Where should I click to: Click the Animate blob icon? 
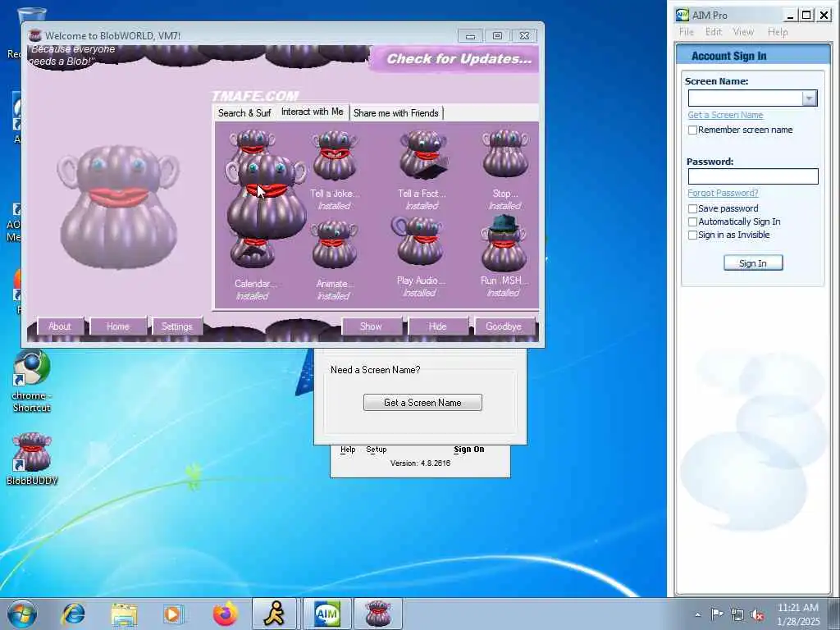(335, 244)
